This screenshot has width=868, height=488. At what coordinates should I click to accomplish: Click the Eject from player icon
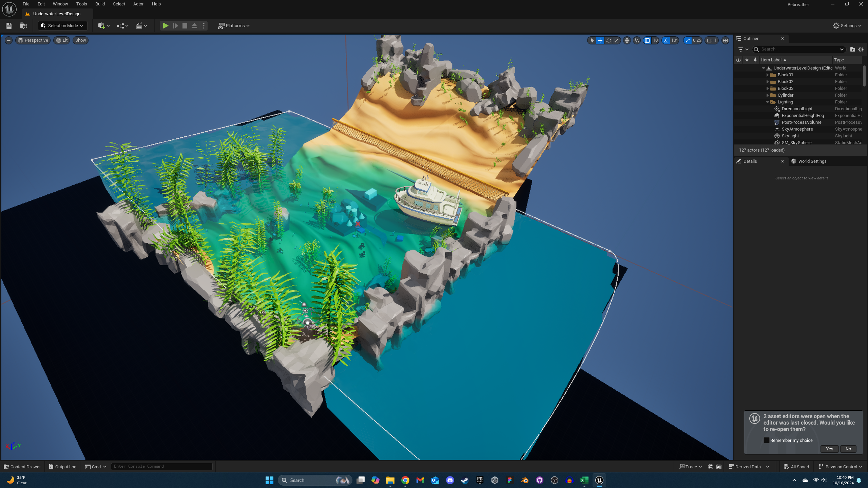[194, 26]
